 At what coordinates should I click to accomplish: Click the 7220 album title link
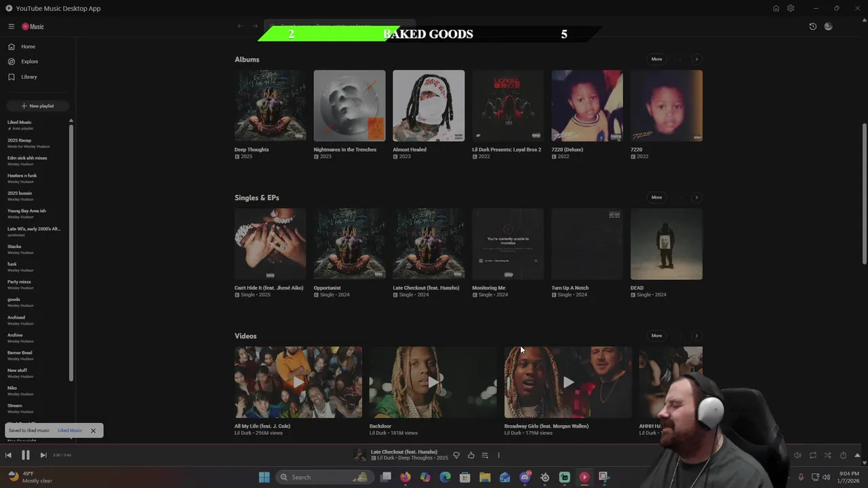coord(636,150)
